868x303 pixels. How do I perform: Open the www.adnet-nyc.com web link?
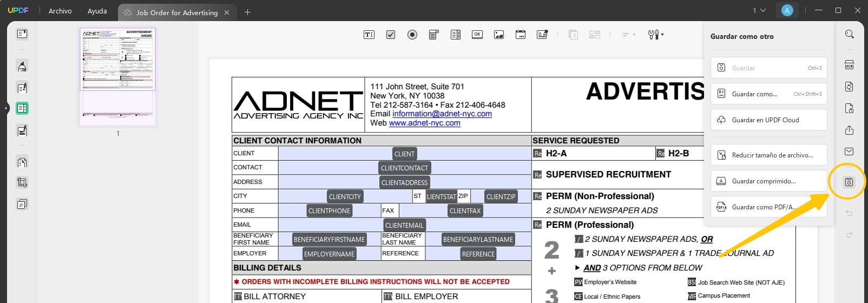click(x=425, y=123)
